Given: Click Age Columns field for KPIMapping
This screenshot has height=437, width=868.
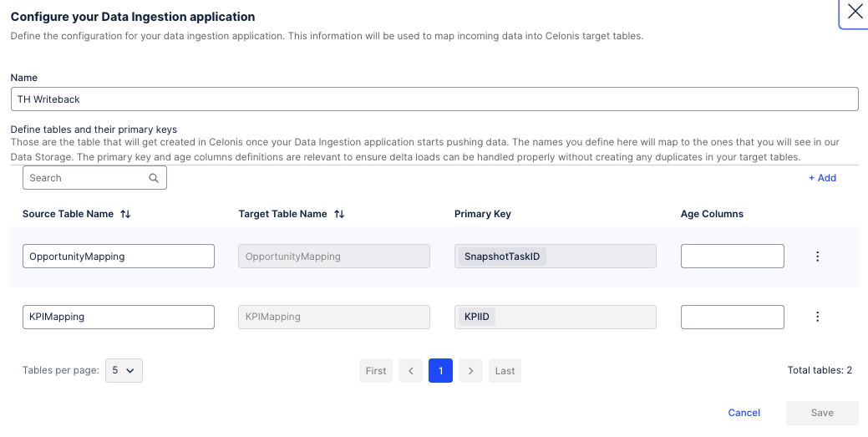Looking at the screenshot, I should pos(732,317).
